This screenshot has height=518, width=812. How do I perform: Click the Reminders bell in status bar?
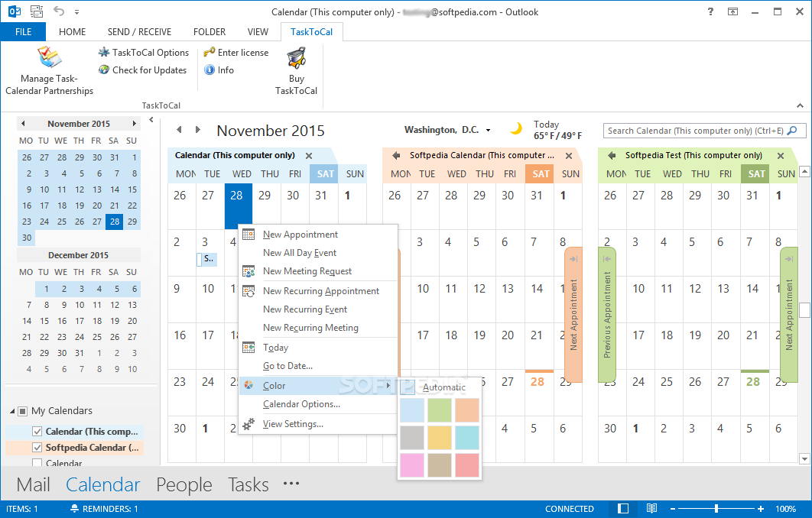tap(74, 509)
